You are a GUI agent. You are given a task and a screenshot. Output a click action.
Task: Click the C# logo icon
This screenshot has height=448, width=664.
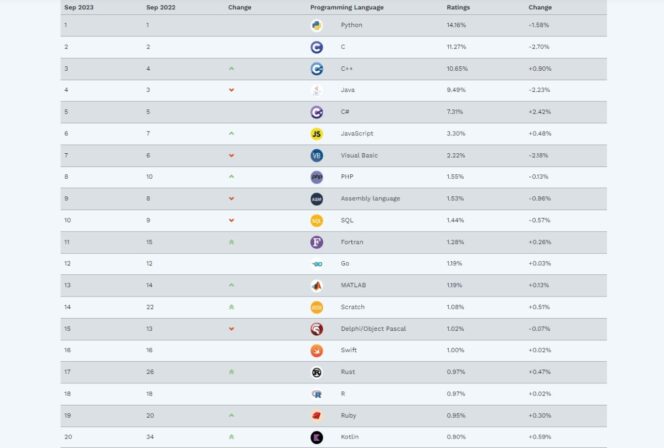(316, 112)
